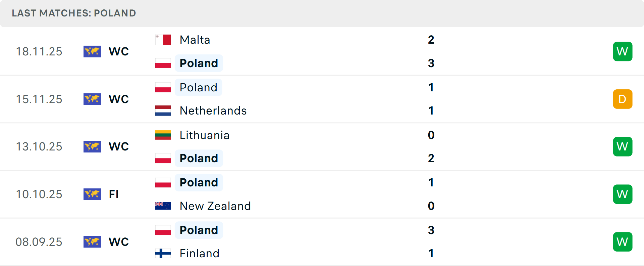This screenshot has height=266, width=644.
Task: Click win badge for Finland match
Action: coord(623,242)
